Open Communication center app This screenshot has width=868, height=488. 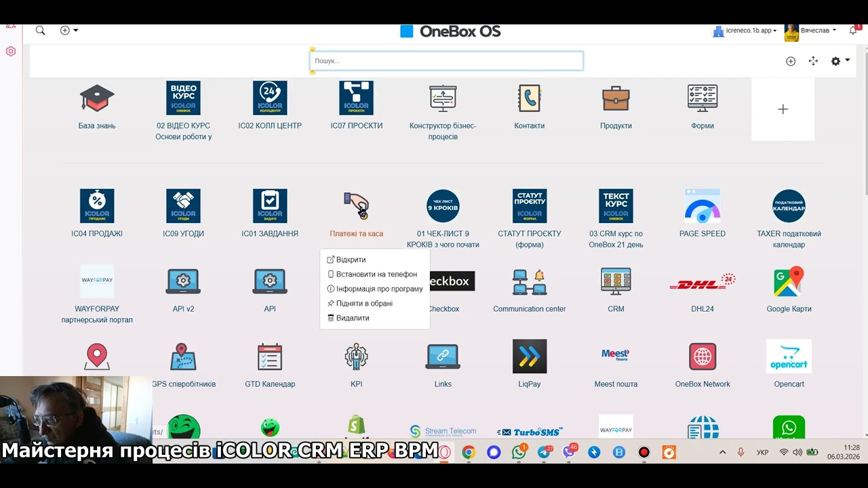[530, 281]
